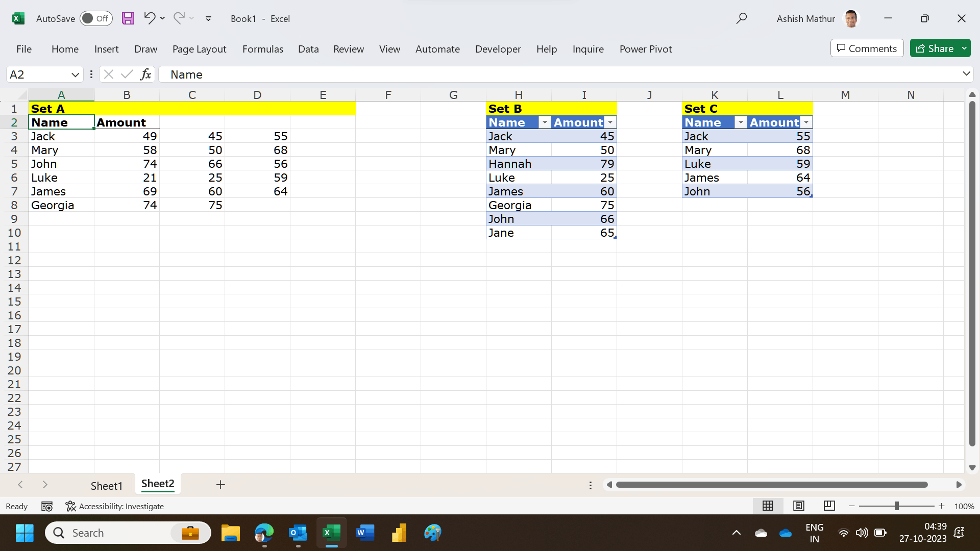Switch to Page Layout view icon
The image size is (980, 551).
tap(799, 506)
